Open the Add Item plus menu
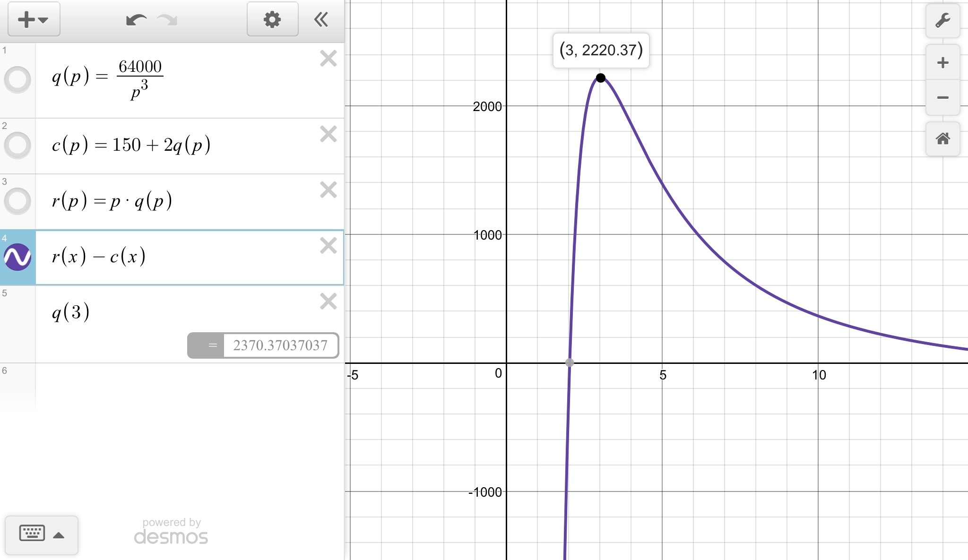The image size is (968, 560). click(x=34, y=19)
